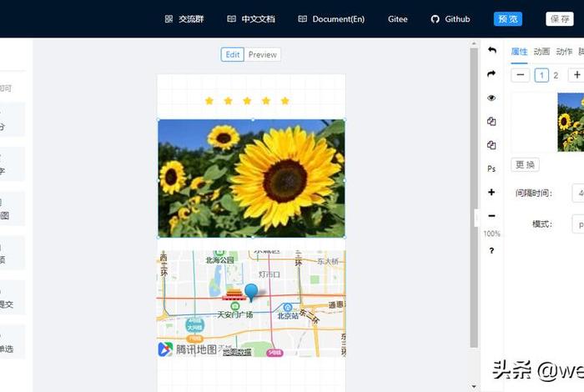Zoom out with the minus icon

tap(491, 216)
